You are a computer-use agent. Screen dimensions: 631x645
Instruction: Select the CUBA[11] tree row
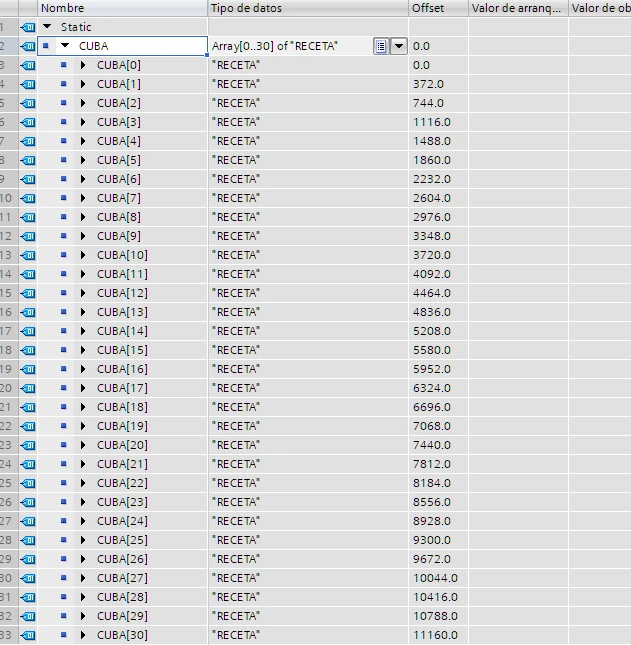point(122,274)
